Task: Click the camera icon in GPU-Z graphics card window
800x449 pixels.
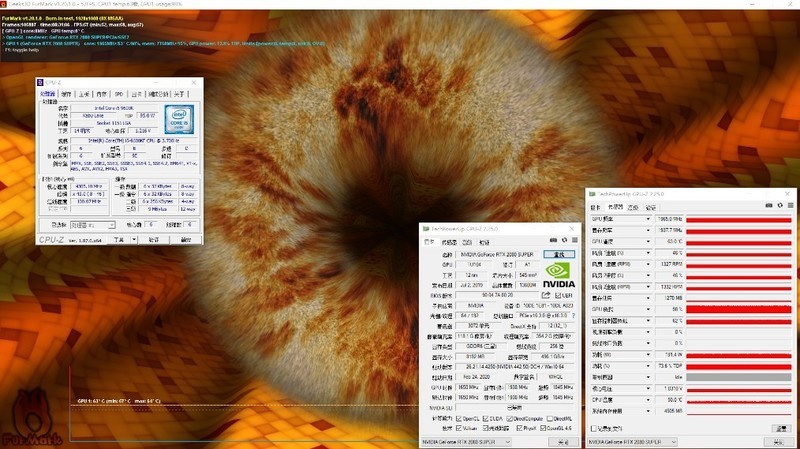Action: click(551, 242)
